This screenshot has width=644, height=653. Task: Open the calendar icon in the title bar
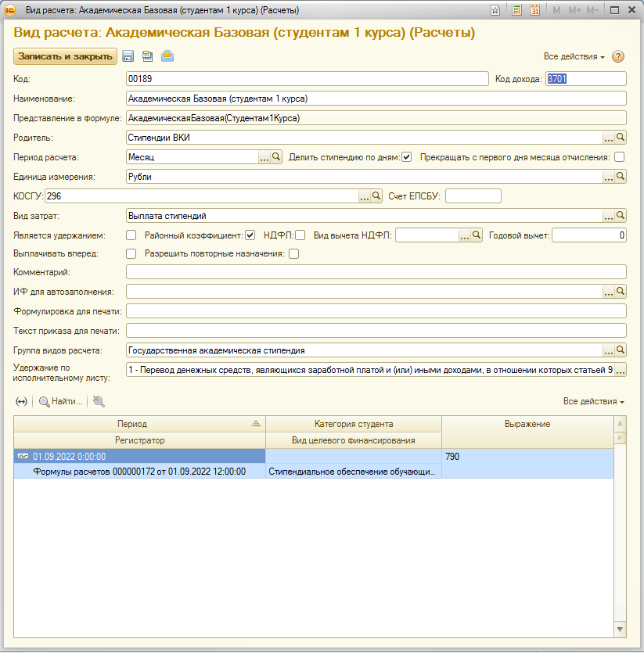[x=535, y=11]
